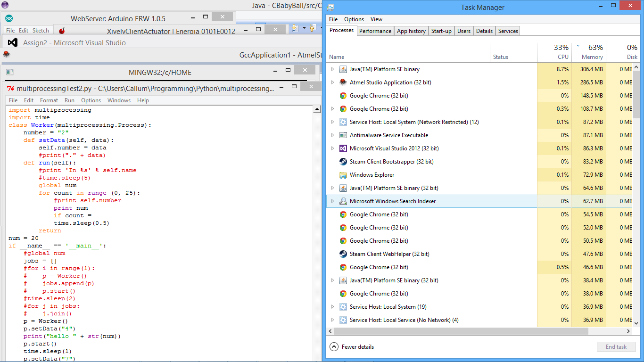The width and height of the screenshot is (644, 362).
Task: Click the Microsoft Windows Search Indexer icon
Action: tap(343, 201)
